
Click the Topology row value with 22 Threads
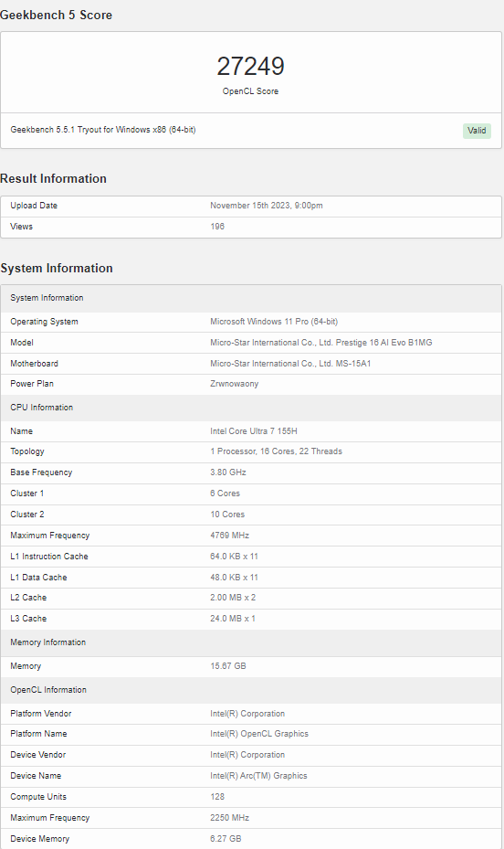(276, 451)
